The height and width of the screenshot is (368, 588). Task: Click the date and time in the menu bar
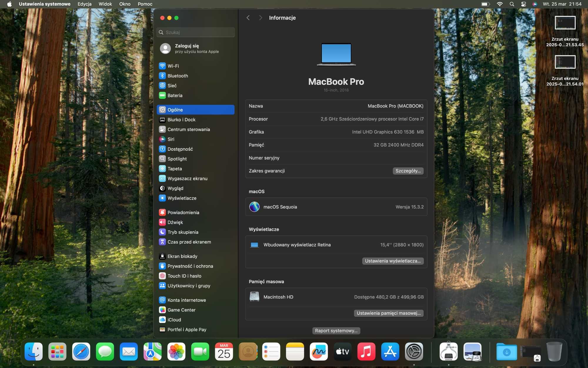point(562,4)
